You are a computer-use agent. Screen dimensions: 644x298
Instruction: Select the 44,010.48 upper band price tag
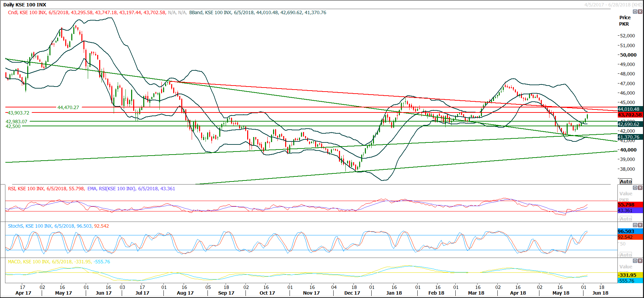pos(631,109)
